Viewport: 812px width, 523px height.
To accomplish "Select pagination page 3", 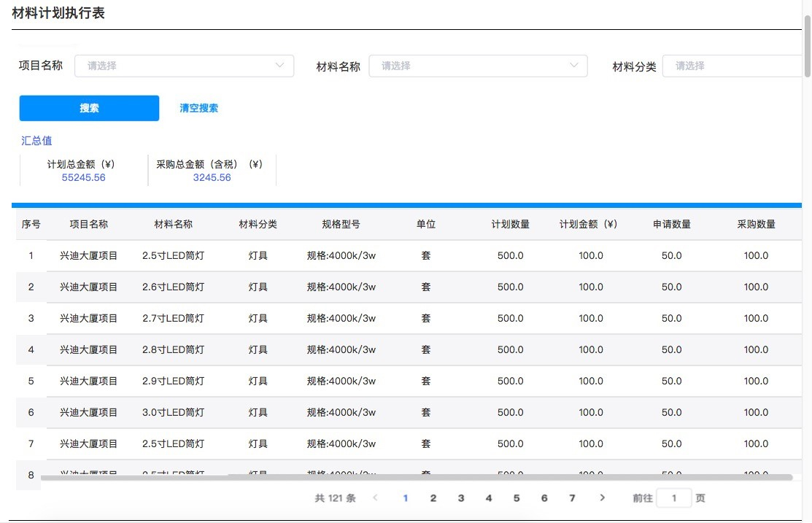I will click(x=461, y=498).
